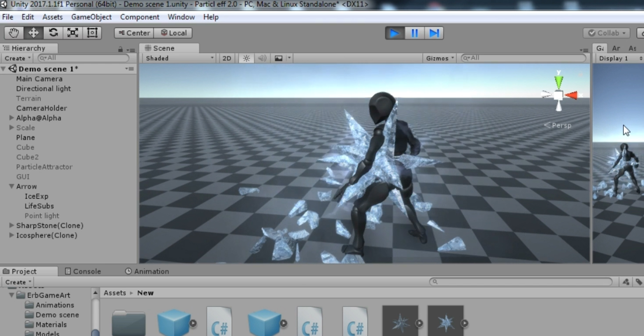Select LifeSubs child object

click(x=39, y=206)
